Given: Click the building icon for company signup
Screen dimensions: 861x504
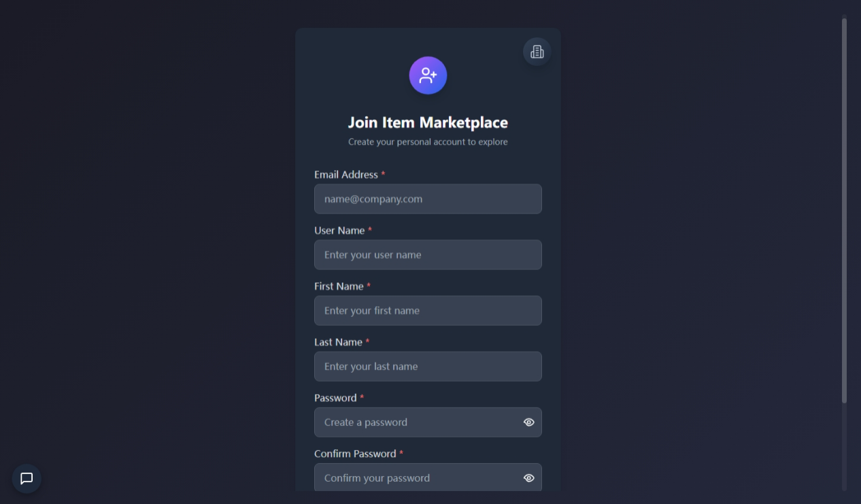Looking at the screenshot, I should 537,52.
